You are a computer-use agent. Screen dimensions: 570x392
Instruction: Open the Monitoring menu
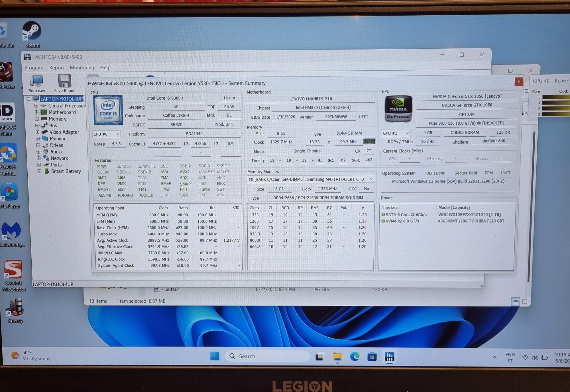point(82,67)
